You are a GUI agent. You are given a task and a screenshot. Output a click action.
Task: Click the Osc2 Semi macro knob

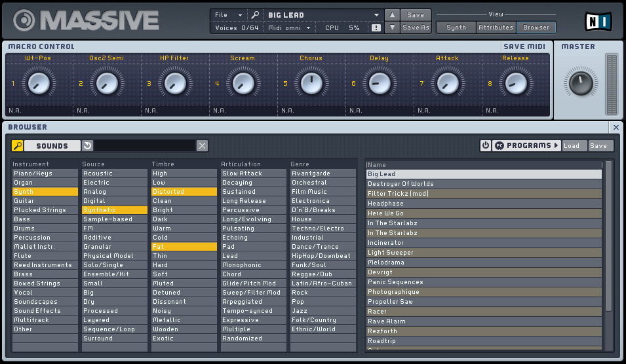pos(107,83)
